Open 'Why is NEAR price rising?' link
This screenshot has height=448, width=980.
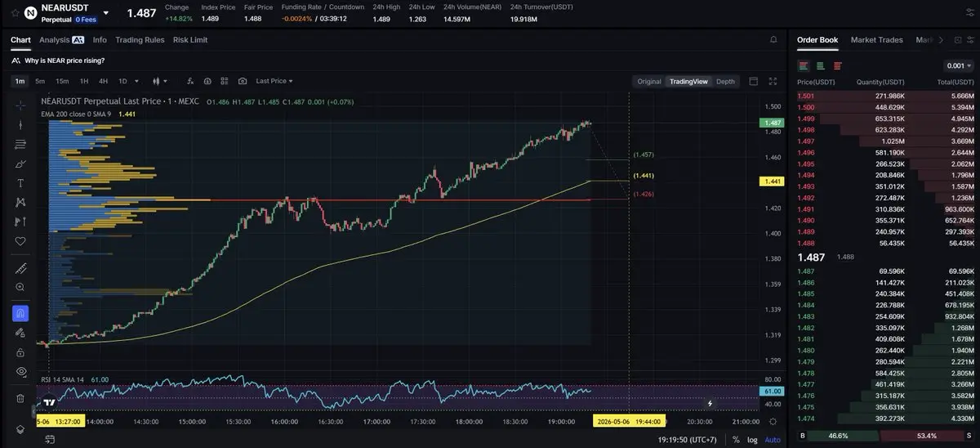(65, 60)
